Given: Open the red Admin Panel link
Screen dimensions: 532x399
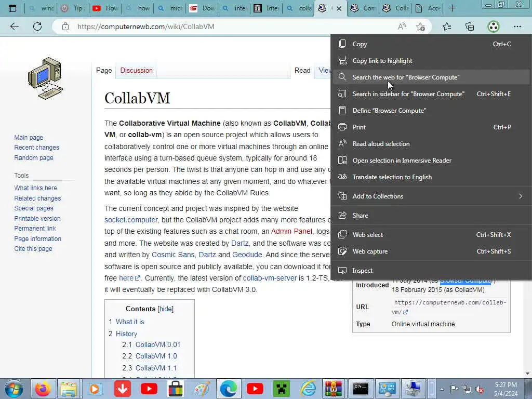Looking at the screenshot, I should pos(291,231).
